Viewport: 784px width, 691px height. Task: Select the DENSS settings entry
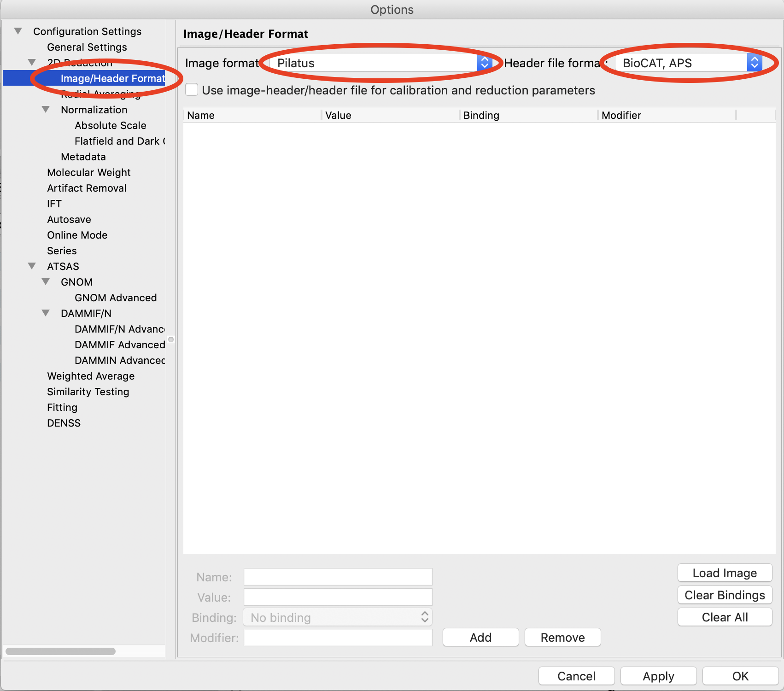(64, 423)
